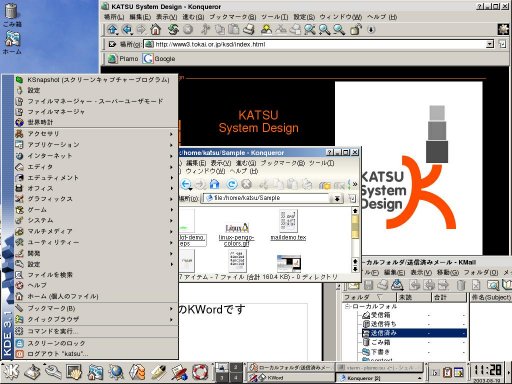This screenshot has width=512, height=384.
Task: Click the Print icon in the KATSU Konqueror toolbar
Action: [248, 30]
